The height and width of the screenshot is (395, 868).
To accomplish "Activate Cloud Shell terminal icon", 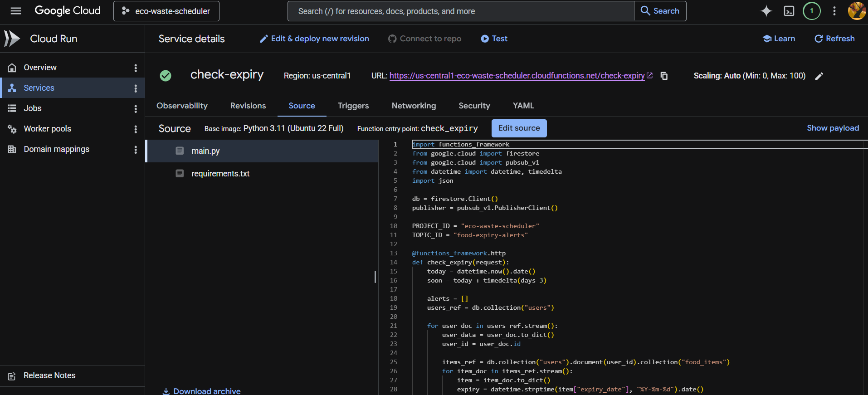I will tap(789, 11).
